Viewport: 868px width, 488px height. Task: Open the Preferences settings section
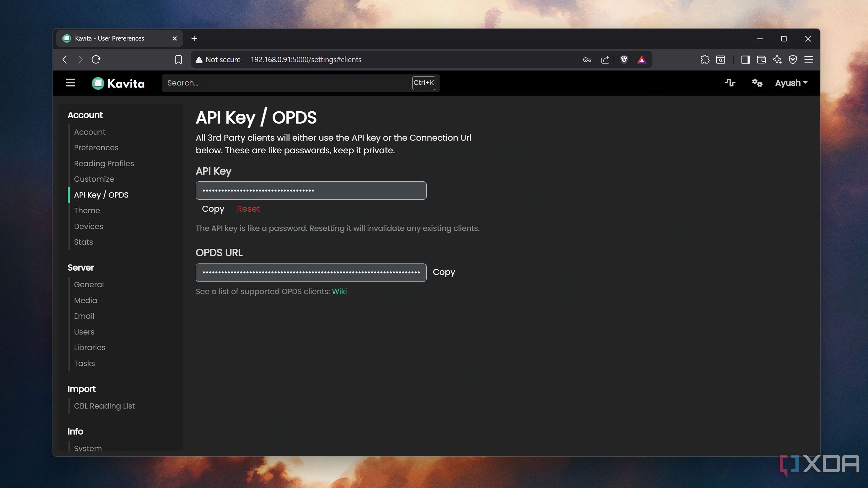click(96, 148)
